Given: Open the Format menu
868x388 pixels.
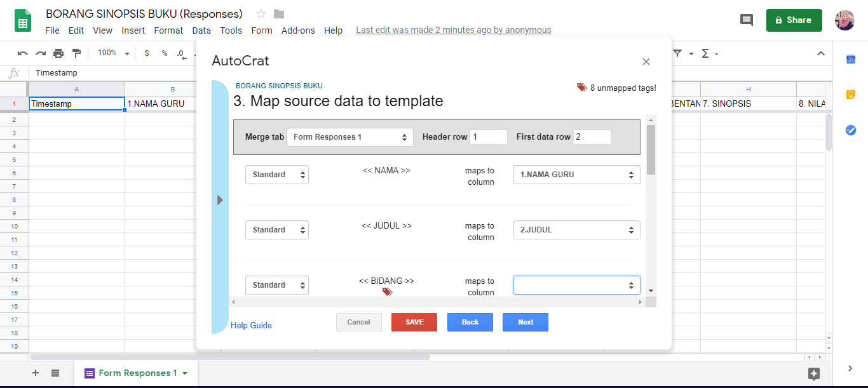Looking at the screenshot, I should pyautogui.click(x=168, y=30).
